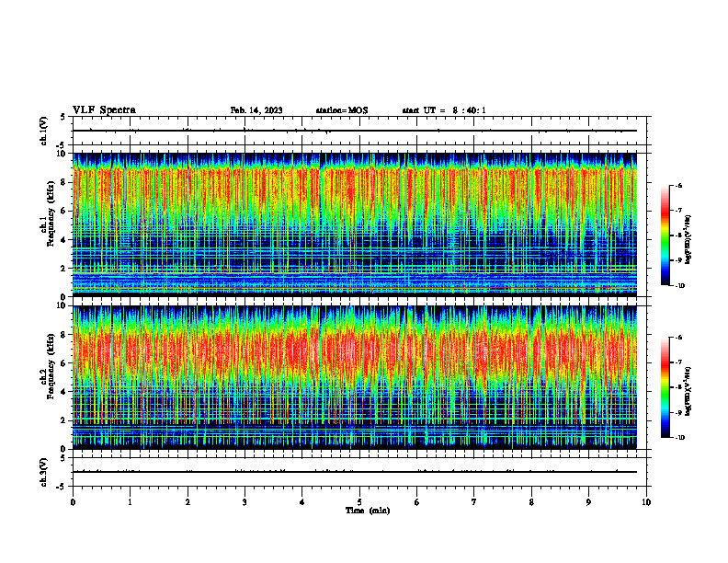The width and height of the screenshot is (728, 563).
Task: Select the ch.1 color bar log(PSD) label
Action: pos(688,240)
